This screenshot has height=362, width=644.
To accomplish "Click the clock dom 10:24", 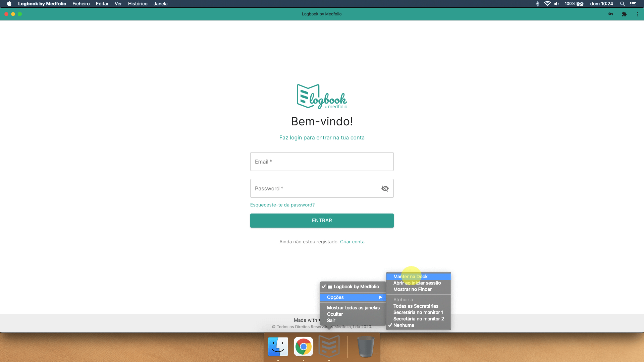I will tap(601, 4).
